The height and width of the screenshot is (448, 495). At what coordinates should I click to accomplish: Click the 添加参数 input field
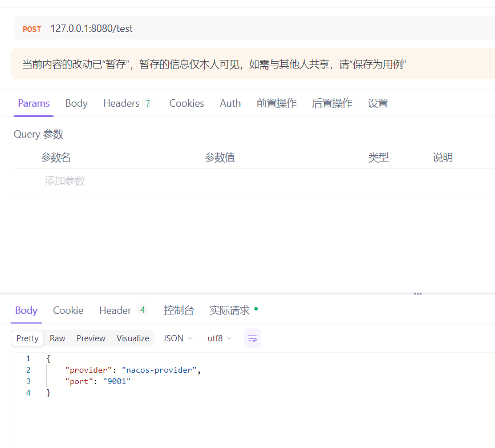tap(65, 181)
